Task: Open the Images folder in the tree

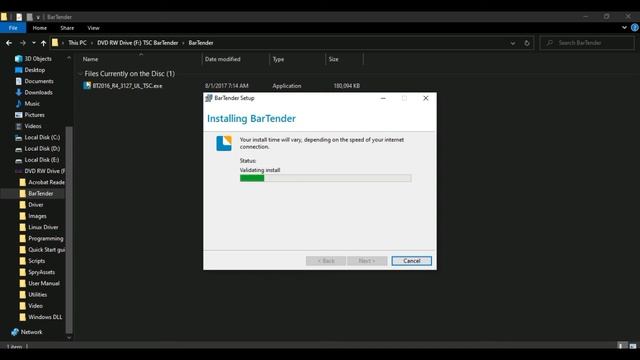Action: [x=37, y=216]
